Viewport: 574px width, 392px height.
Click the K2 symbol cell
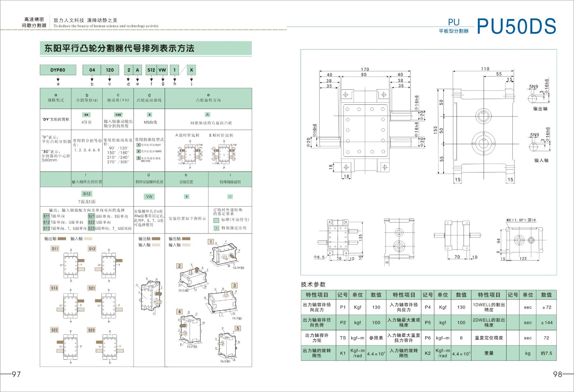point(428,353)
